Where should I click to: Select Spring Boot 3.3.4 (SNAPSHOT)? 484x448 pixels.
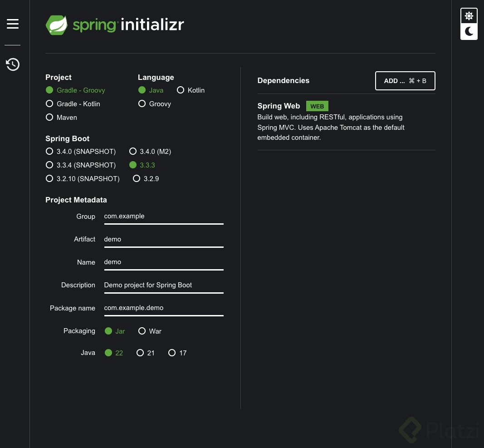click(81, 165)
